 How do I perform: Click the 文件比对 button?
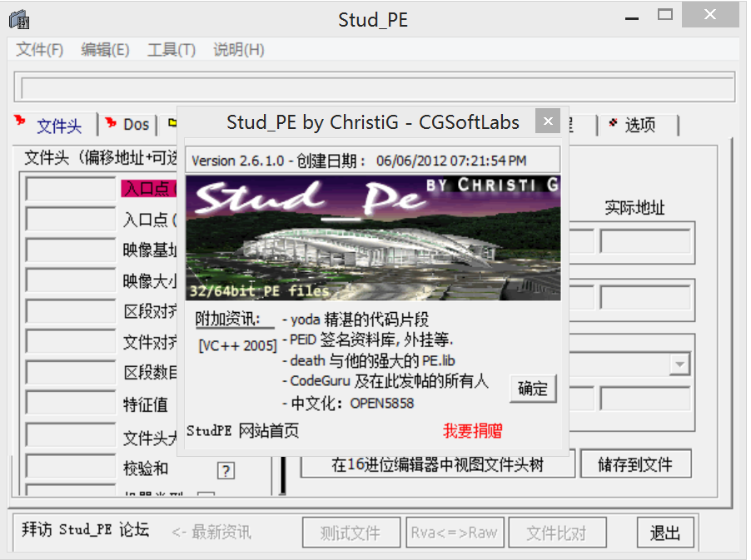[x=557, y=533]
